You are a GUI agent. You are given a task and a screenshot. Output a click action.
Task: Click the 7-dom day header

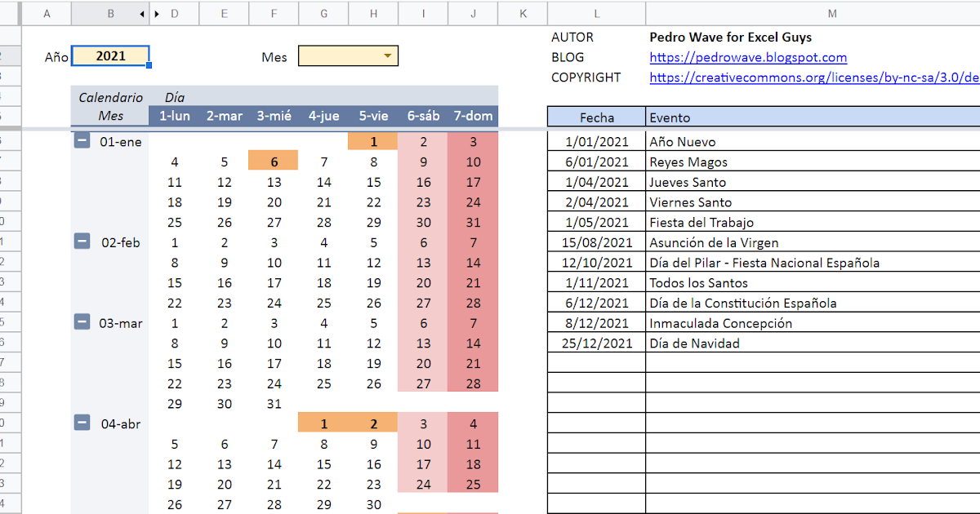[473, 116]
